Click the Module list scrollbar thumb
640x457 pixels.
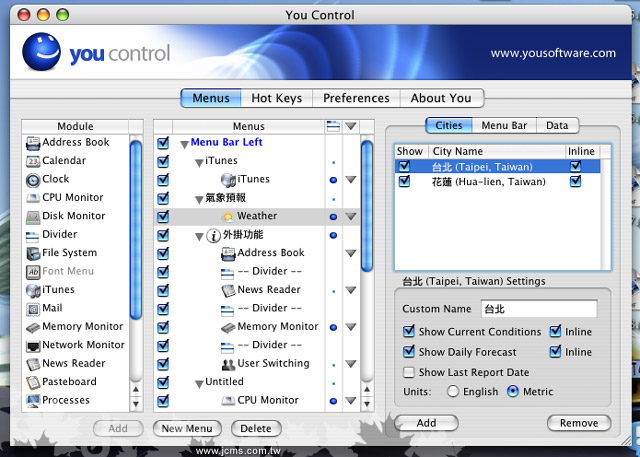coord(136,230)
